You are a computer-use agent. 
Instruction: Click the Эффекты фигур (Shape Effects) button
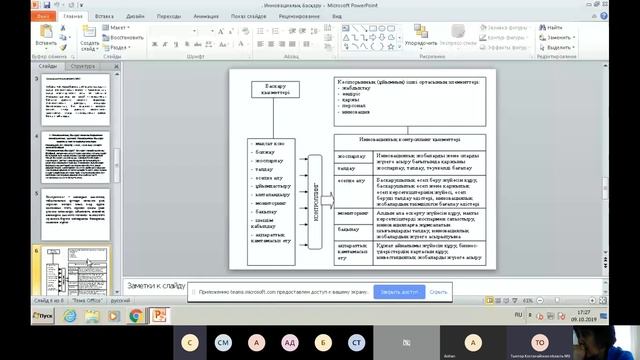pyautogui.click(x=504, y=47)
